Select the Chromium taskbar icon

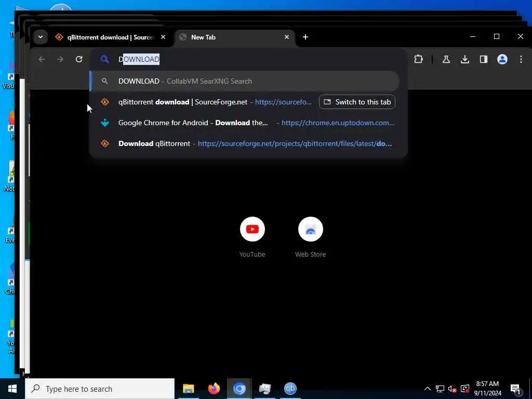239,389
